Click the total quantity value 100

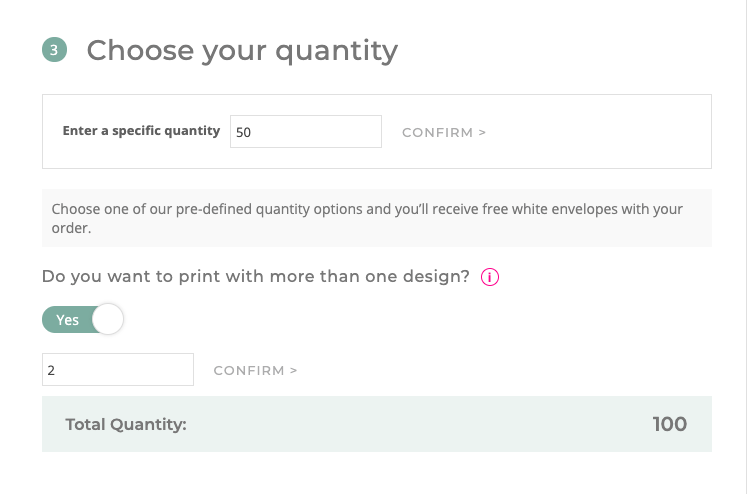(x=670, y=424)
